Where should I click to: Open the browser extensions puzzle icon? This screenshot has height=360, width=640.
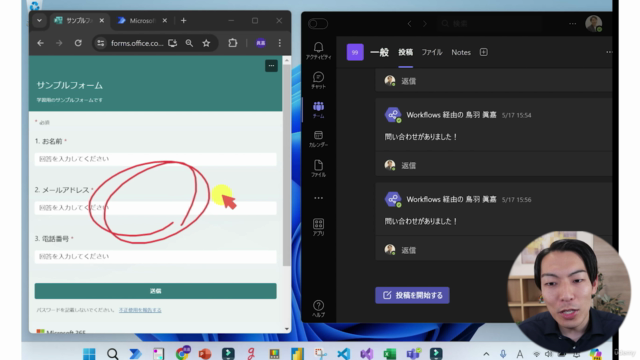coord(233,43)
